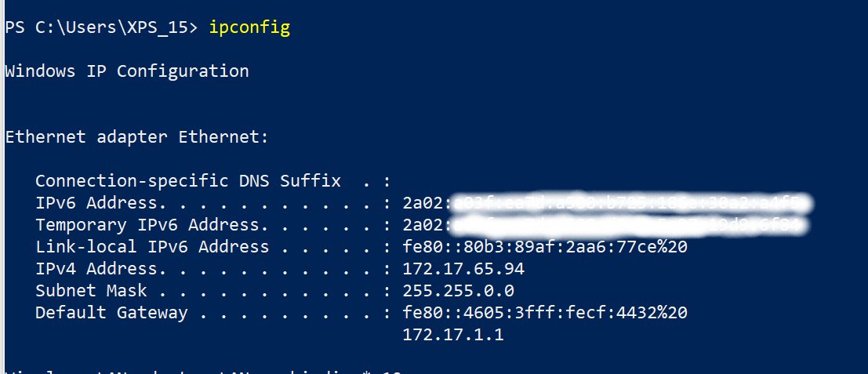The height and width of the screenshot is (374, 868).
Task: Click the fe80::4605:3fff:fecf:4432%20 gateway address
Action: tap(545, 313)
